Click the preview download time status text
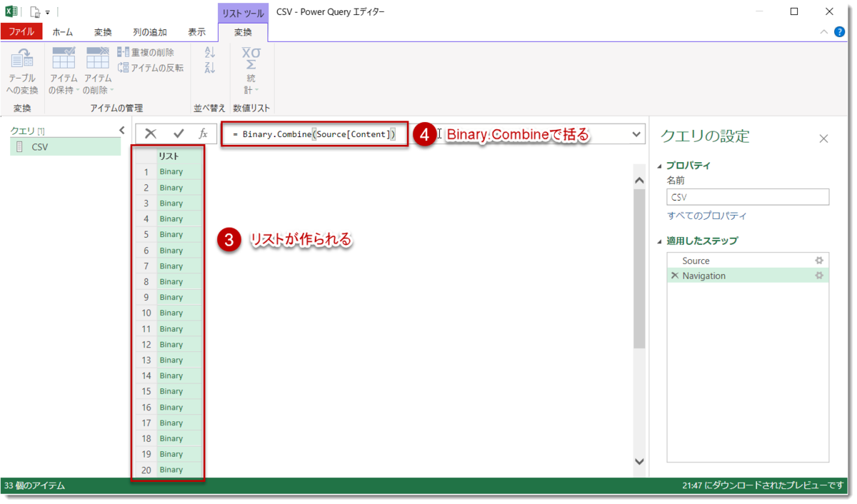Image resolution: width=857 pixels, height=504 pixels. 762,485
